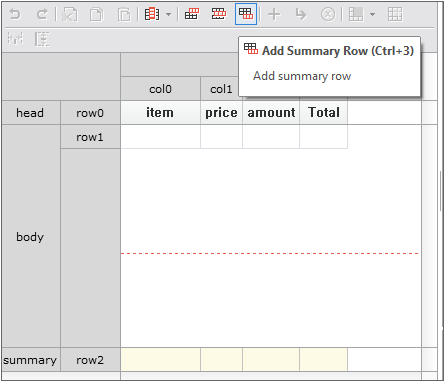Open the add column dropdown arrow
Screen dimensions: 444x381
point(169,14)
